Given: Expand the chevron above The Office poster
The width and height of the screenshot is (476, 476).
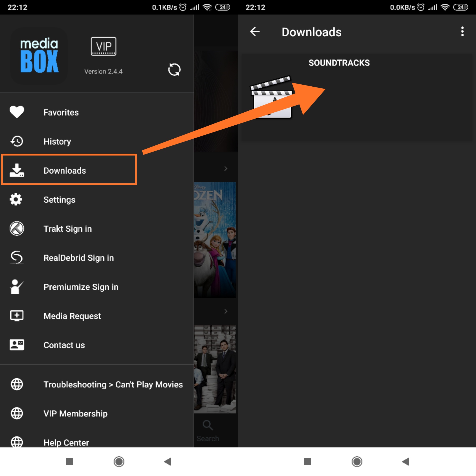Looking at the screenshot, I should (226, 311).
